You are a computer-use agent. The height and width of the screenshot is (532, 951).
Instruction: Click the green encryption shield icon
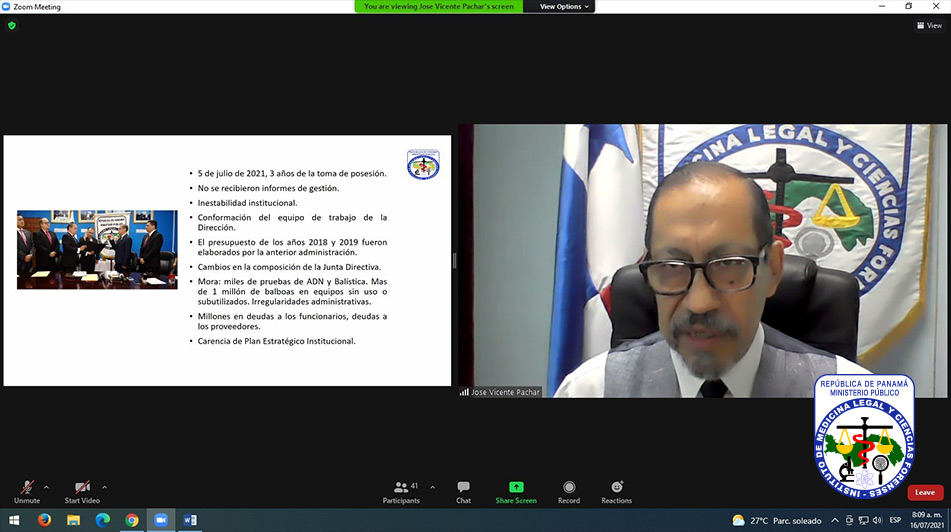tap(12, 25)
